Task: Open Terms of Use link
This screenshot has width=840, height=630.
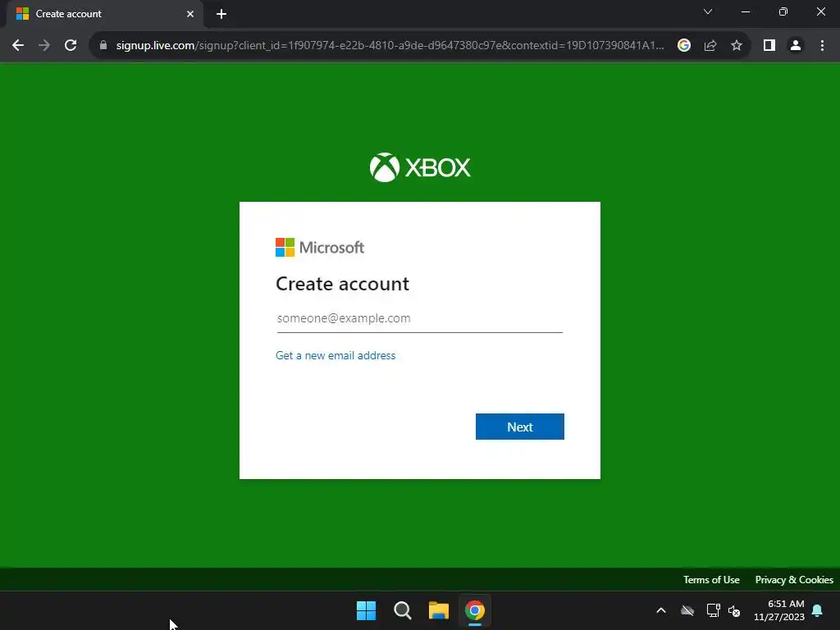Action: (x=711, y=580)
